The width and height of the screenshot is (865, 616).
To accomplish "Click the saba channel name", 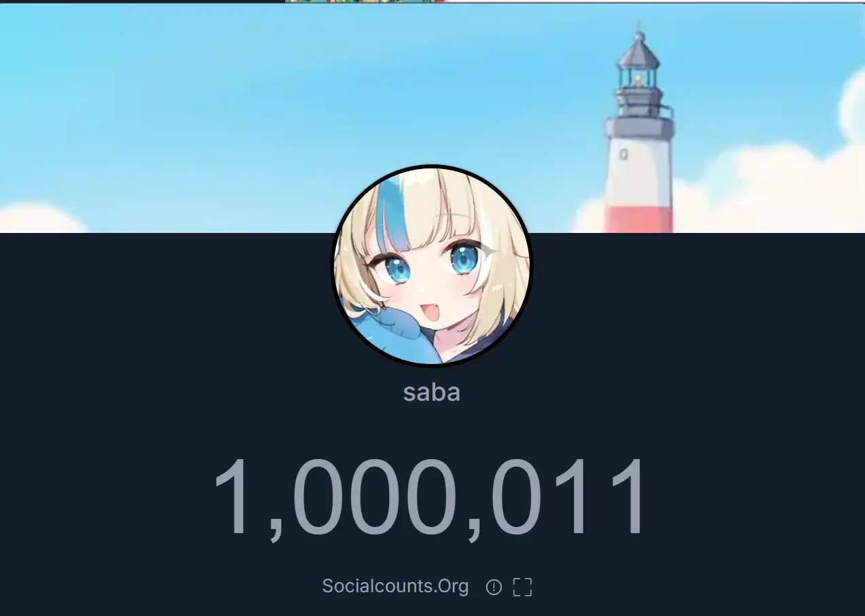I will point(432,392).
